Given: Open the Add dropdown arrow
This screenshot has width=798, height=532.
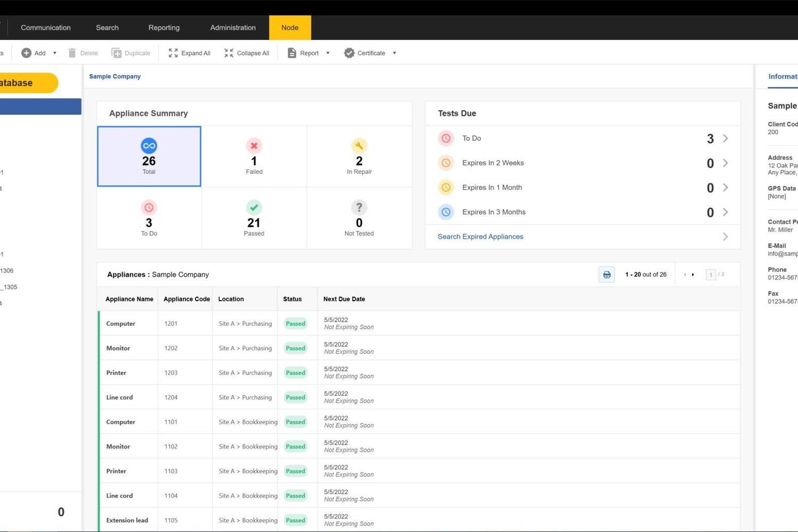Looking at the screenshot, I should (x=55, y=53).
